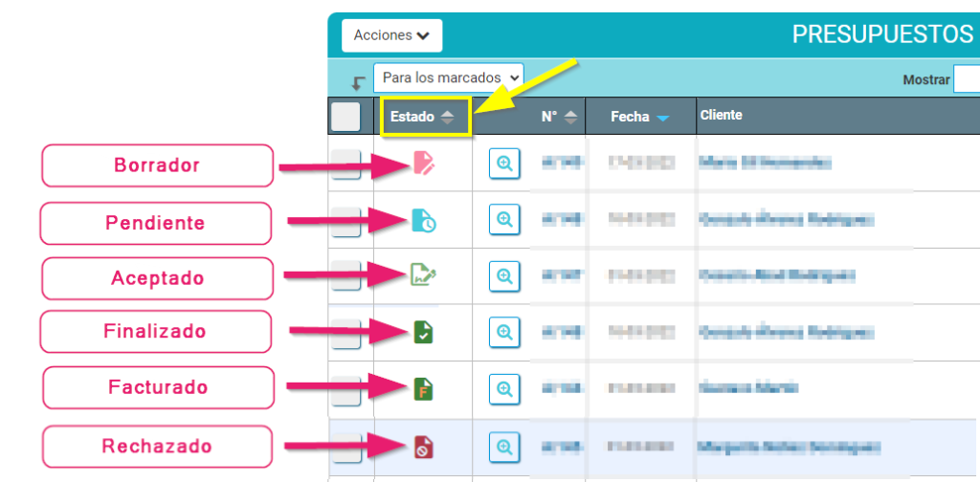The image size is (980, 482).
Task: Tick the checkbox of the Finalizado row
Action: pyautogui.click(x=345, y=334)
